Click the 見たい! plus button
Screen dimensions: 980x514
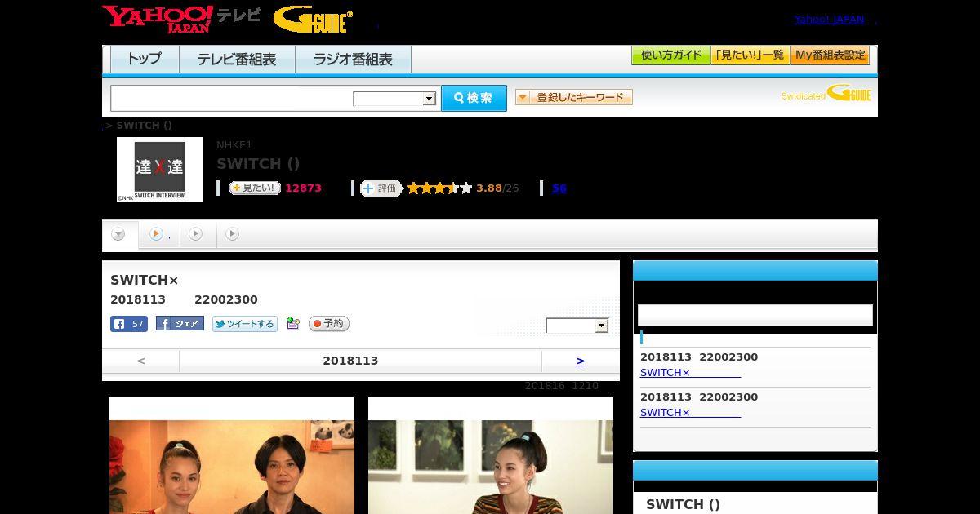255,188
